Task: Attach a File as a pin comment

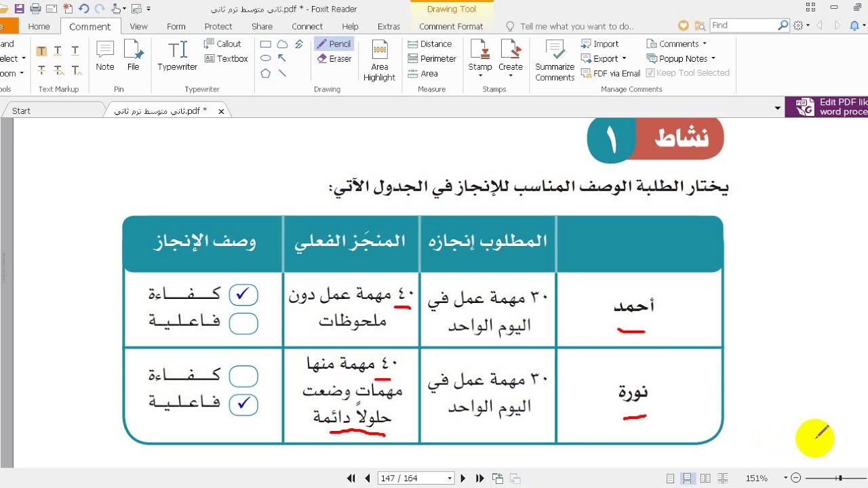Action: (x=134, y=56)
